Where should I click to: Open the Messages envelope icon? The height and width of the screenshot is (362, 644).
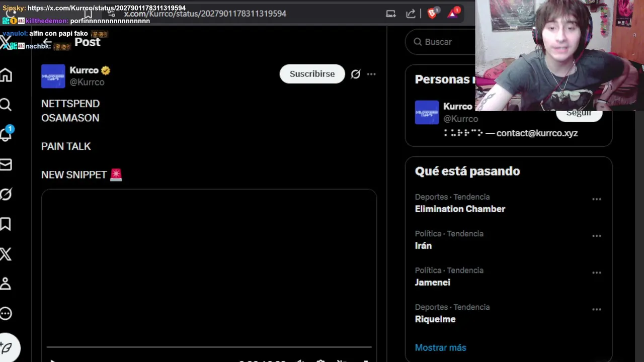(x=6, y=164)
